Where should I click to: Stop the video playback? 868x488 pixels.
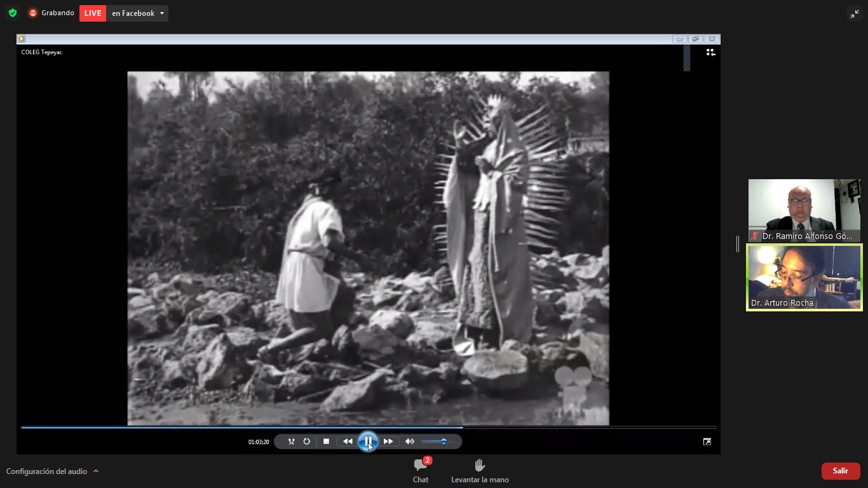coord(326,442)
